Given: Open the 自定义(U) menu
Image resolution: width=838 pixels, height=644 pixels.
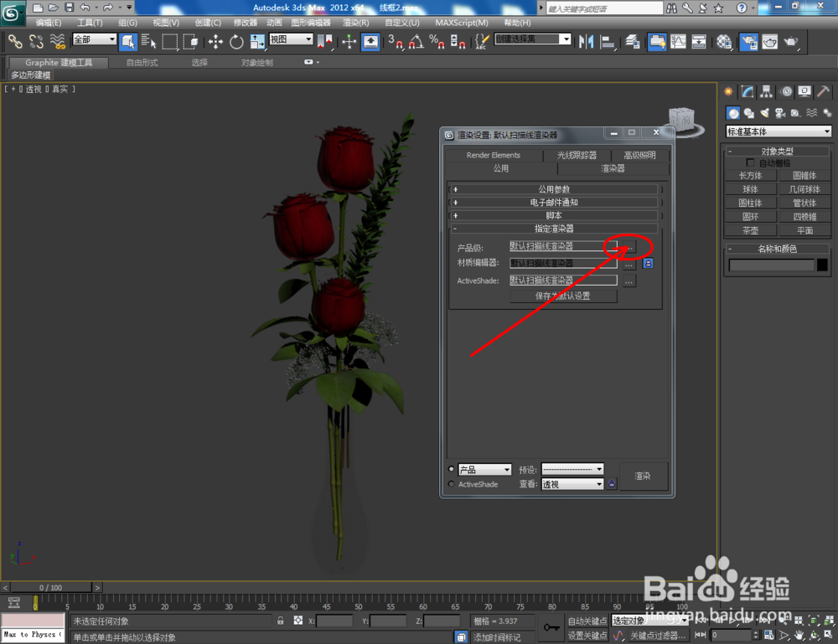Looking at the screenshot, I should click(x=402, y=23).
